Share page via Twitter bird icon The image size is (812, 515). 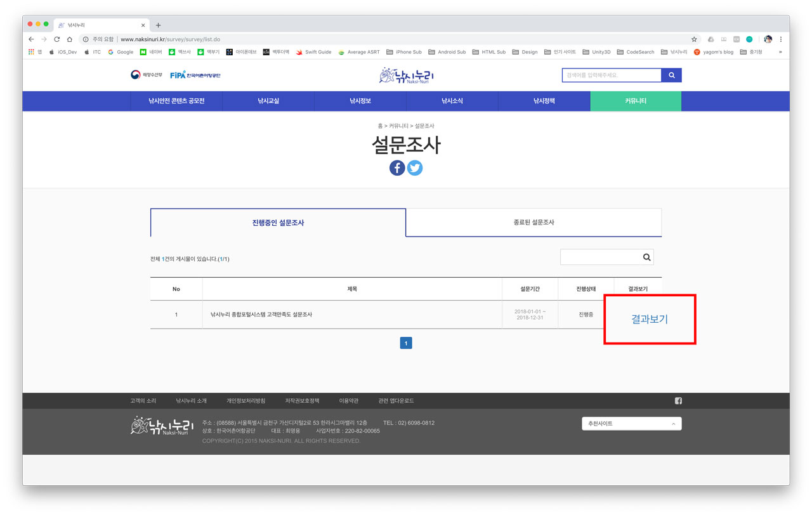click(x=415, y=168)
